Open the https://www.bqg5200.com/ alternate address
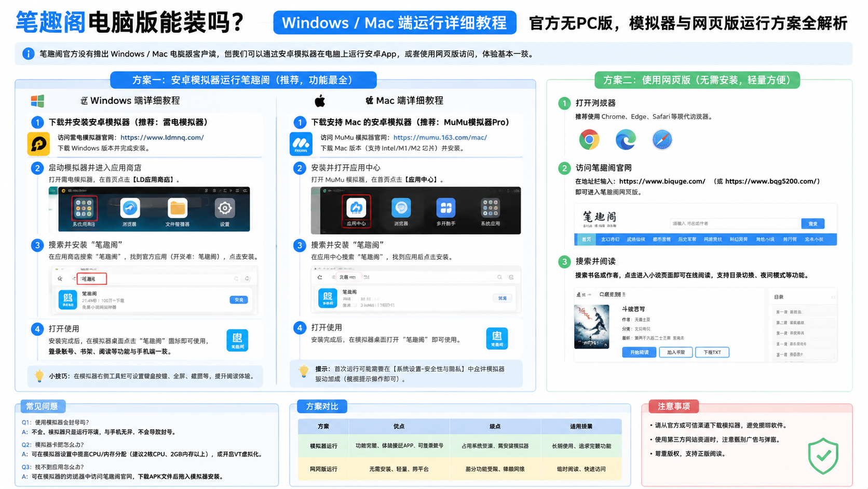868x489 pixels. click(x=770, y=181)
